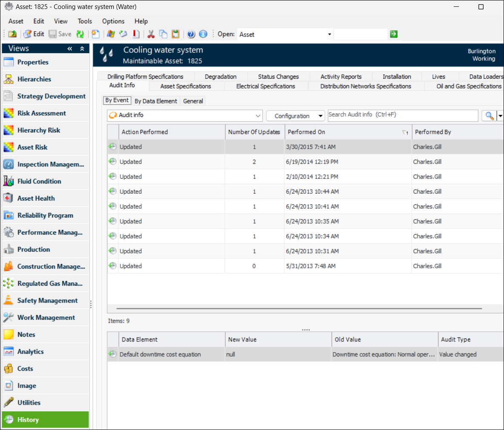Switch to the Status Changes tab
Image resolution: width=504 pixels, height=430 pixels.
tap(278, 77)
